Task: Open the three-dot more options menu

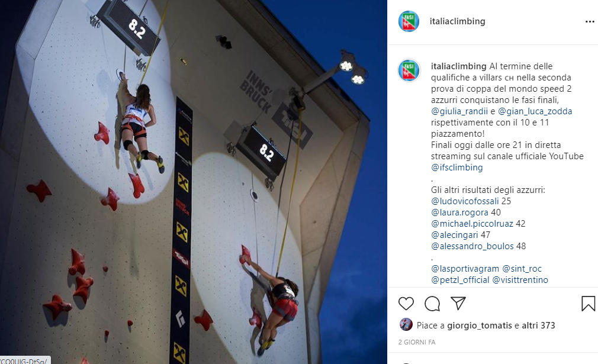Action: point(590,22)
